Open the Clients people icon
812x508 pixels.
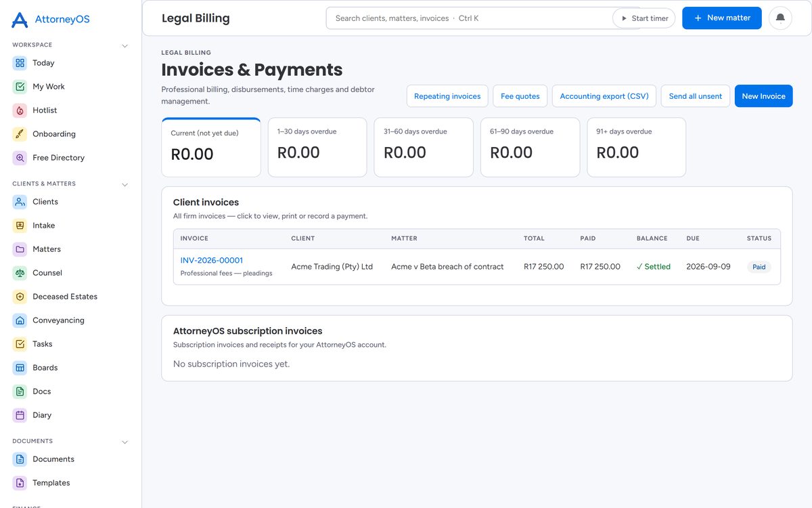click(20, 202)
